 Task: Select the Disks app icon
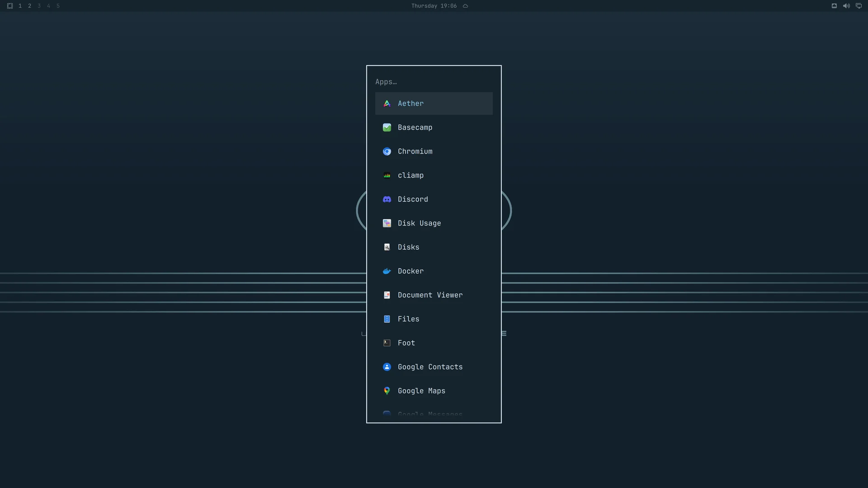(387, 247)
